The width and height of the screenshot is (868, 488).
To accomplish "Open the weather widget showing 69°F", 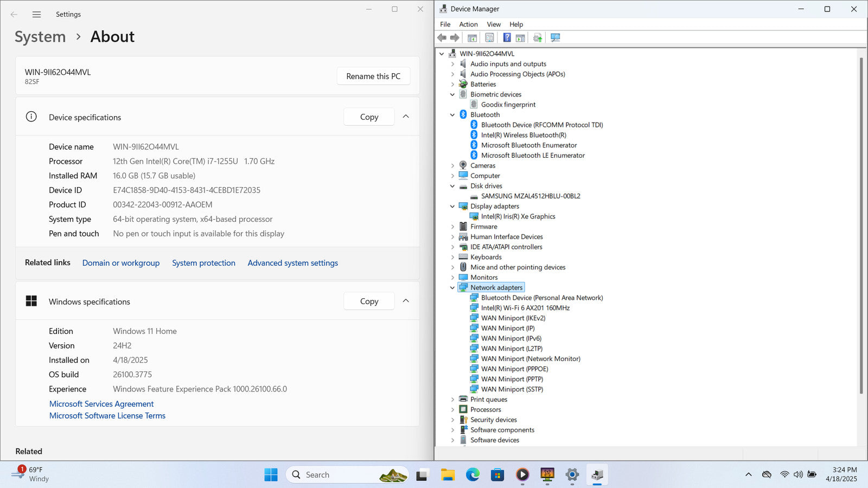I will 31,474.
